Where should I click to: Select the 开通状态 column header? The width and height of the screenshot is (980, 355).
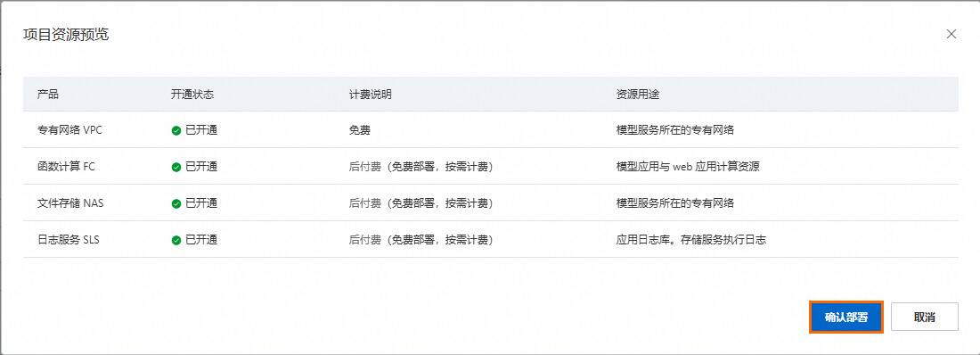click(x=192, y=95)
